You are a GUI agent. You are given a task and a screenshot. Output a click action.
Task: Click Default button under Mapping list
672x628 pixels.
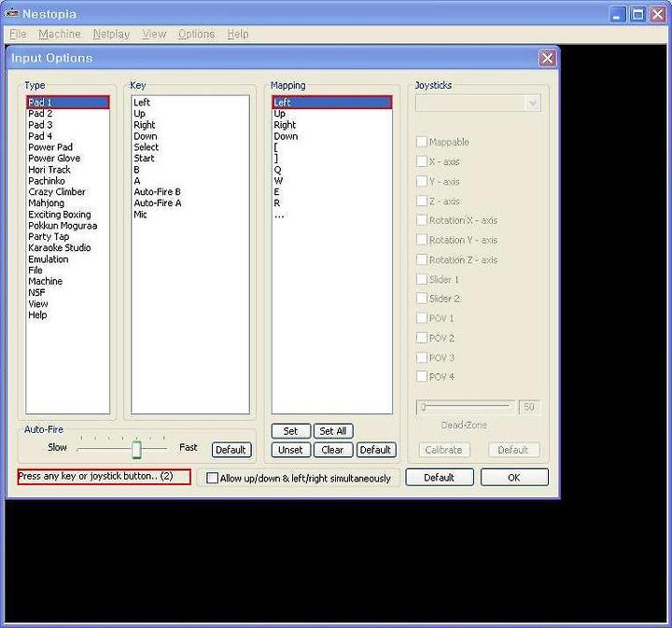click(376, 450)
